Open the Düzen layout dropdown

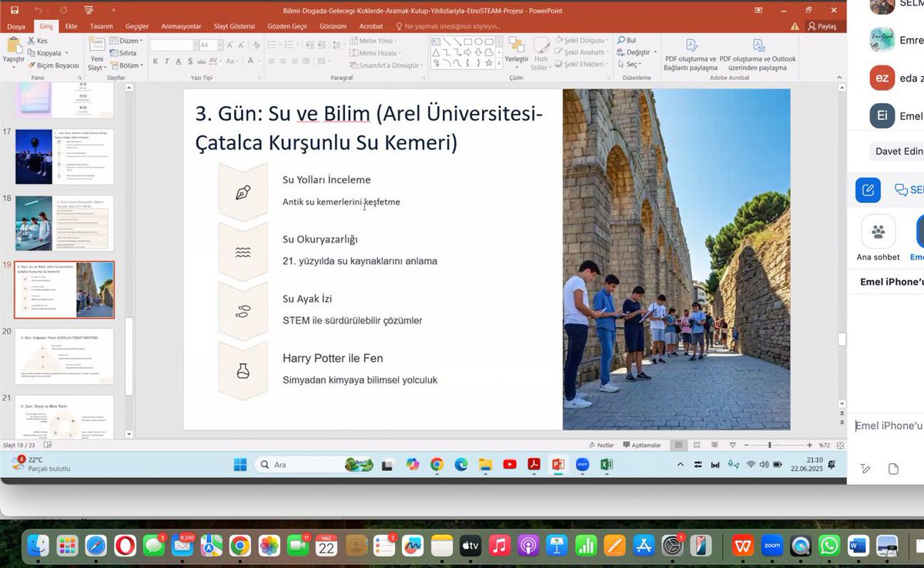point(126,41)
